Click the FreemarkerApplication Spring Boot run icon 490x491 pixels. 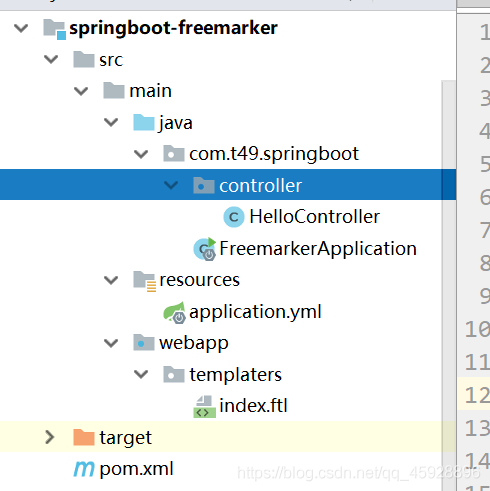205,249
